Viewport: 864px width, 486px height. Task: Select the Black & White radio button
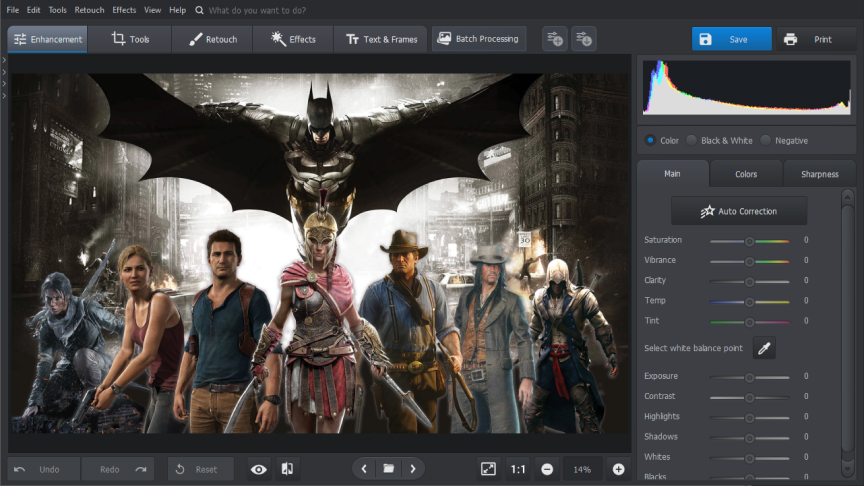[692, 141]
